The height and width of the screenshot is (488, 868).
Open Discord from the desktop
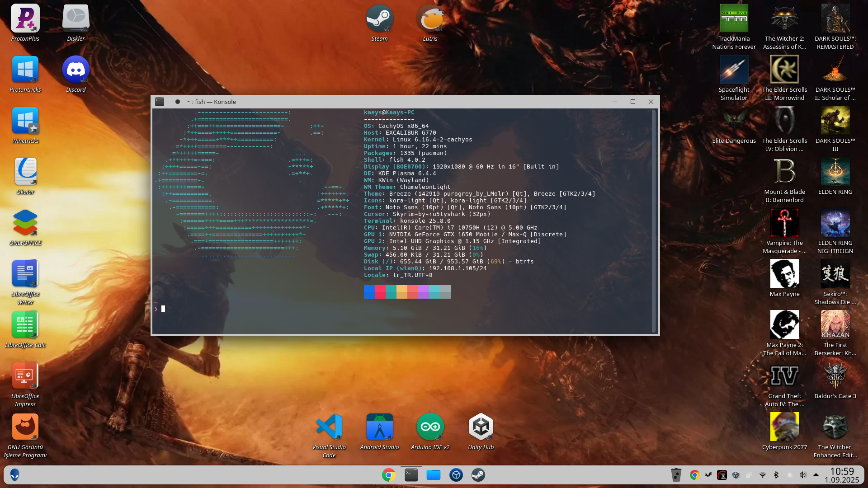pos(76,70)
